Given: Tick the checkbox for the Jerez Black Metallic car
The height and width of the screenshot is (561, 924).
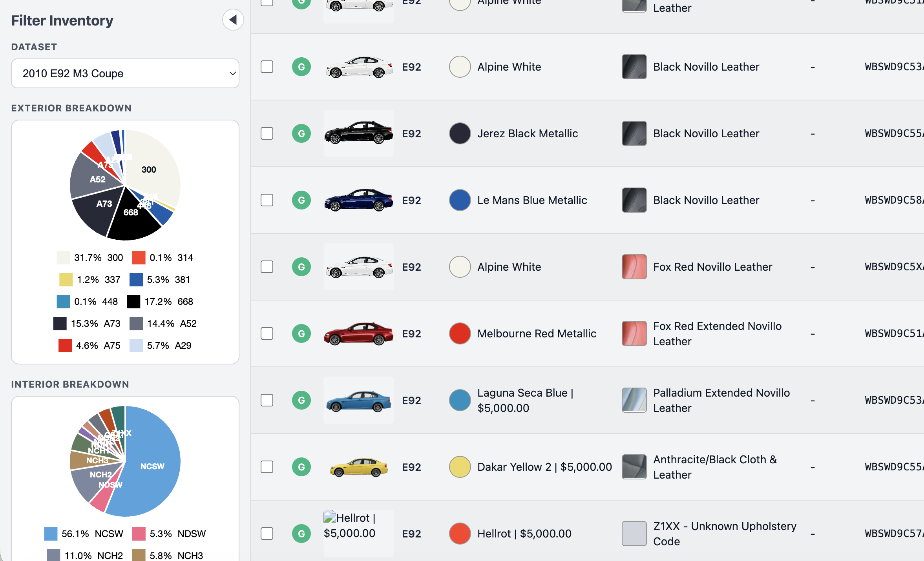Looking at the screenshot, I should point(267,133).
